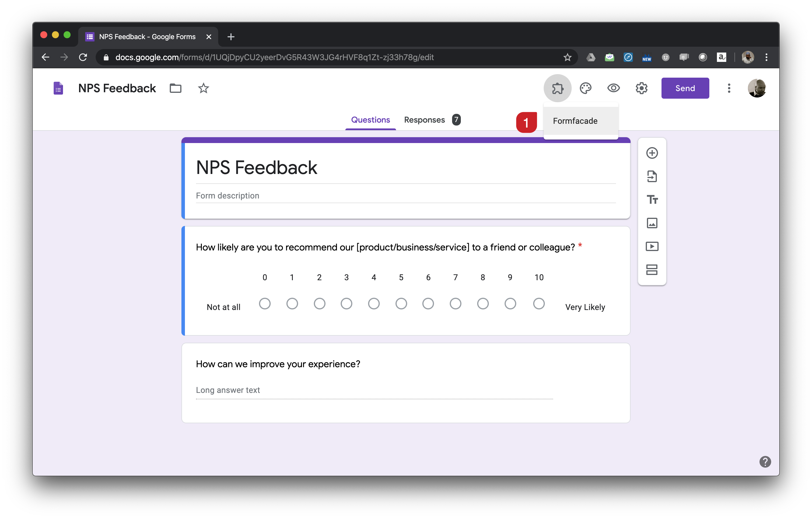Click the Add image icon
The height and width of the screenshot is (519, 812).
[x=652, y=223]
